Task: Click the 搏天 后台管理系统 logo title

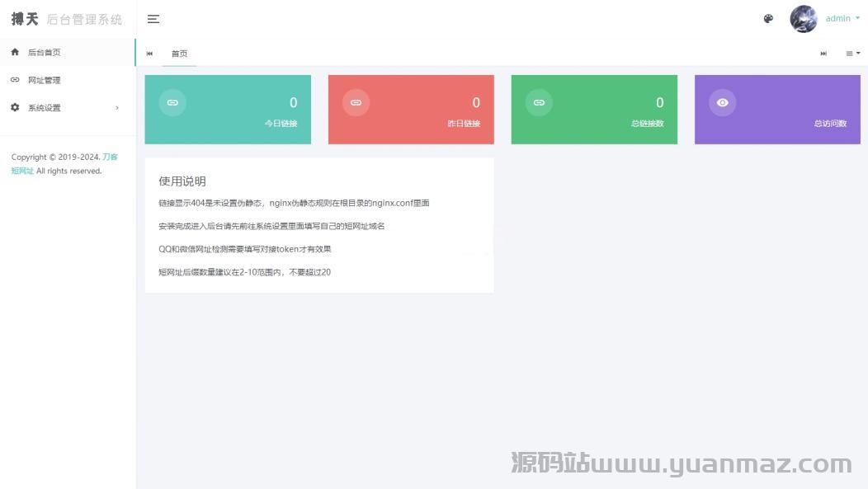Action: coord(67,19)
